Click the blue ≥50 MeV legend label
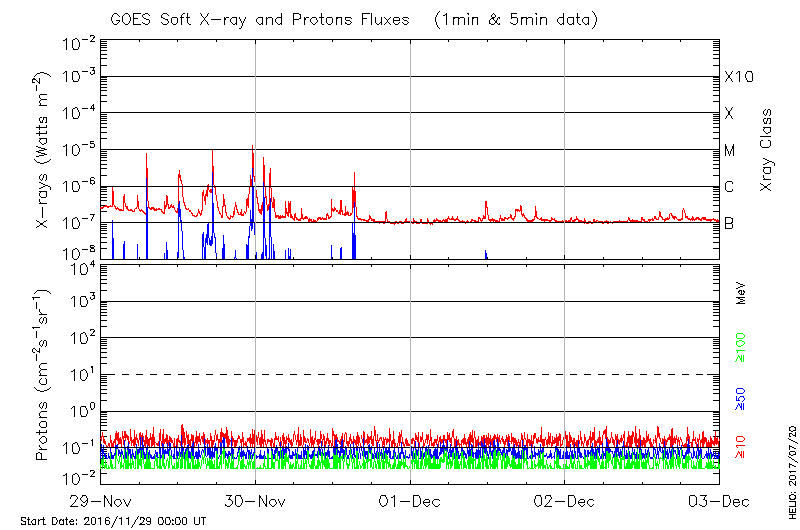800x530 pixels. [x=741, y=398]
